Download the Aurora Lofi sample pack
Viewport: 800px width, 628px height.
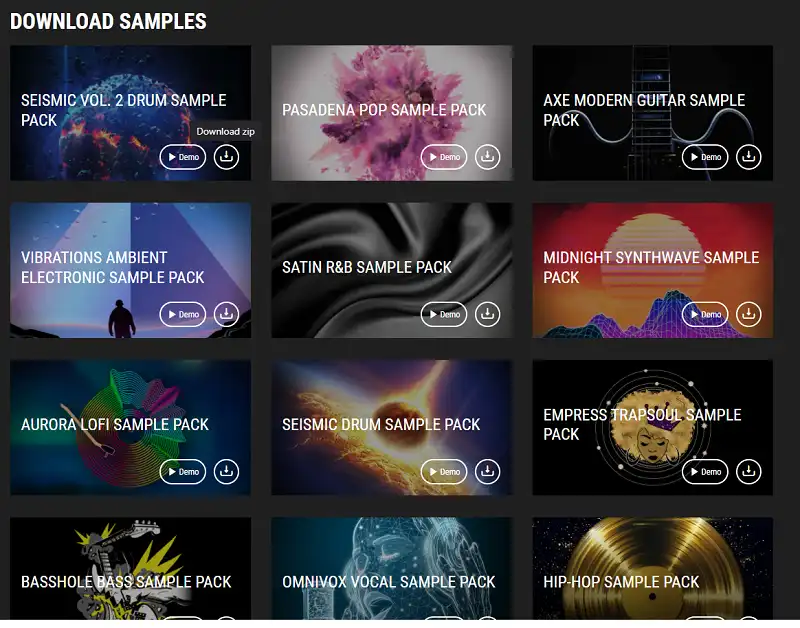point(226,471)
